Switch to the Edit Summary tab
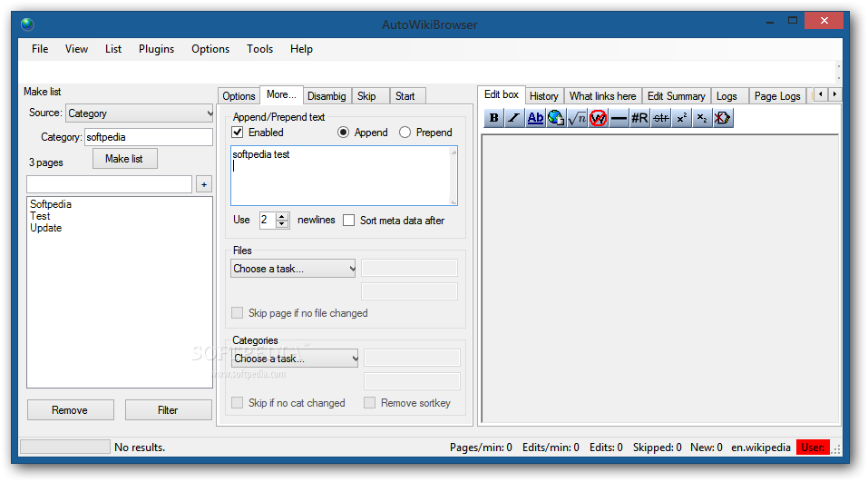This screenshot has width=868, height=482. coord(677,96)
